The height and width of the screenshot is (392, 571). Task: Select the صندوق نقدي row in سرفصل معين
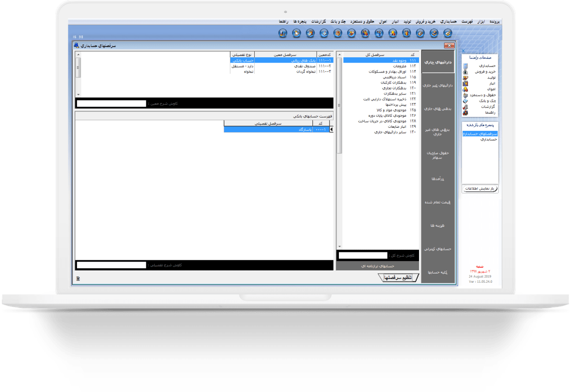coord(281,66)
